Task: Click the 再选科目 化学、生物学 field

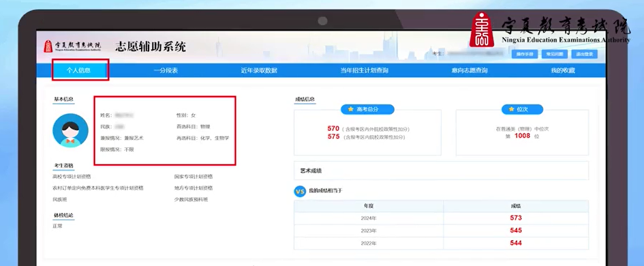Action: click(203, 138)
